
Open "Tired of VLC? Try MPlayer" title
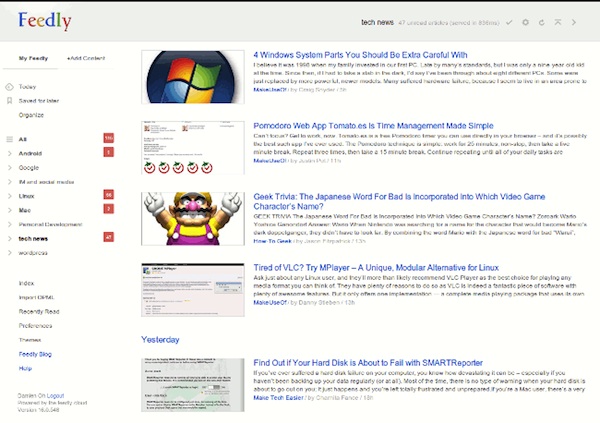(376, 268)
